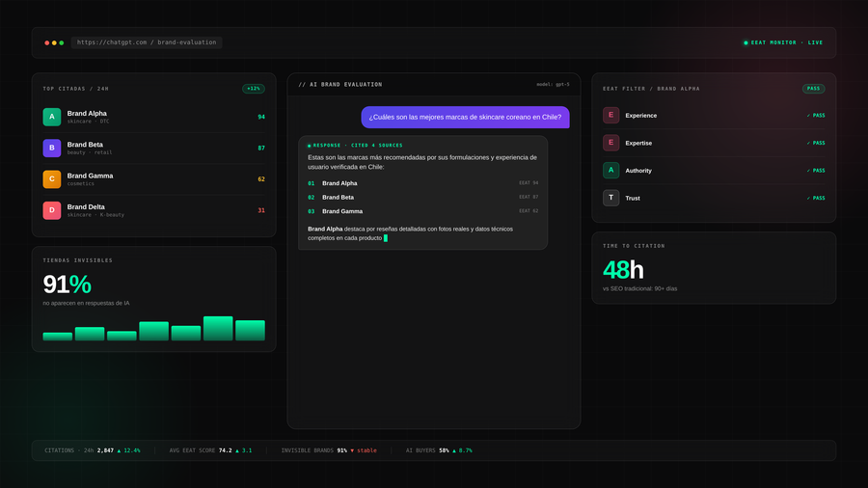Click score 87 for Brand Beta
The width and height of the screenshot is (868, 488).
261,148
